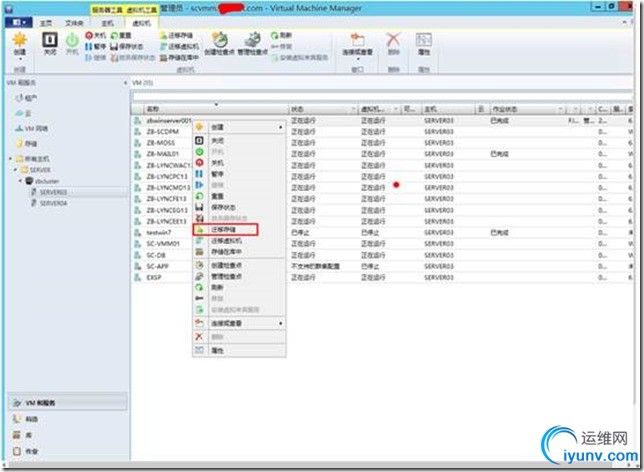The image size is (644, 472).
Task: Switch to the Folder (文件夹) ribbon tab
Action: 74,23
